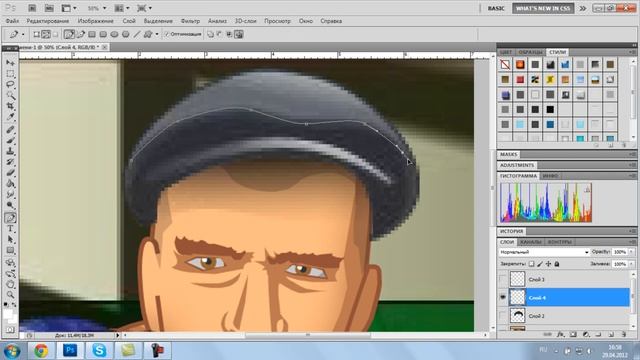Select the Type tool

pos(10,229)
